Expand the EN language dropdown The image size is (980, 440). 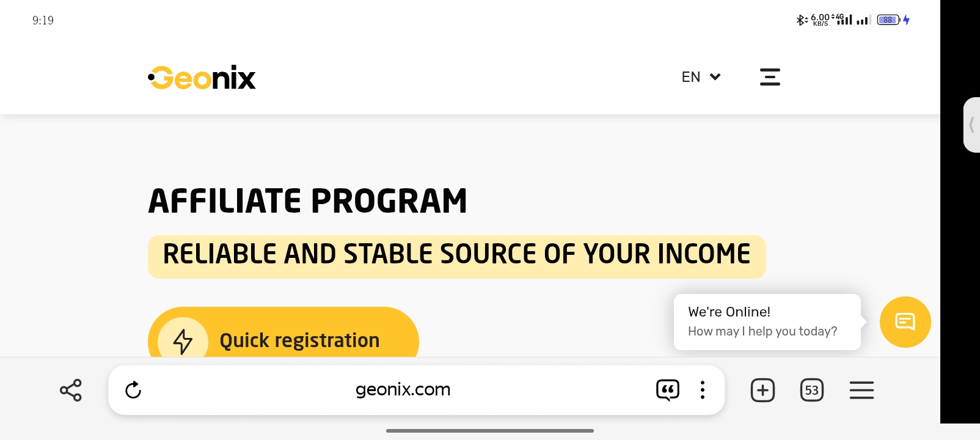tap(701, 77)
